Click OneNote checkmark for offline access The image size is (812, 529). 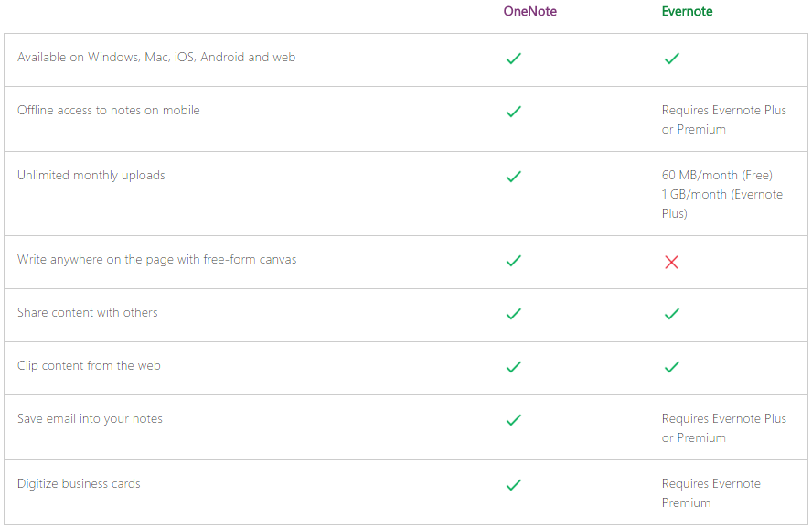514,112
